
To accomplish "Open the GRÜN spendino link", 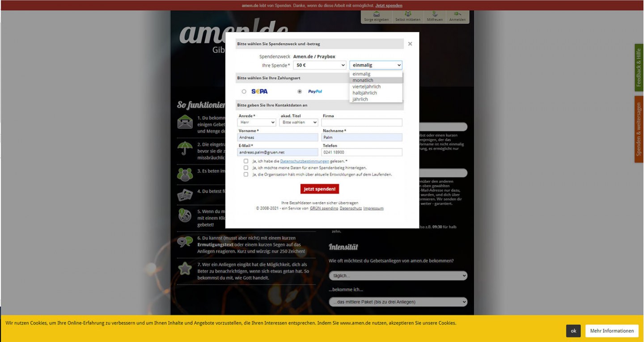I will pyautogui.click(x=324, y=208).
